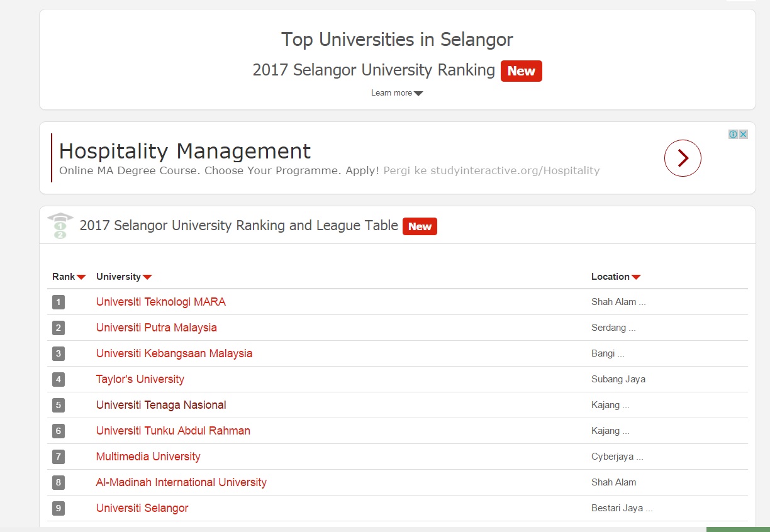Click the graduation cap ranking icon
The height and width of the screenshot is (532, 770).
coord(60,226)
